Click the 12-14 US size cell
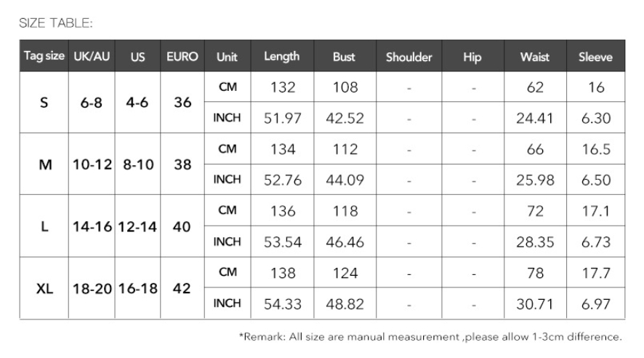The height and width of the screenshot is (358, 644). click(x=137, y=226)
